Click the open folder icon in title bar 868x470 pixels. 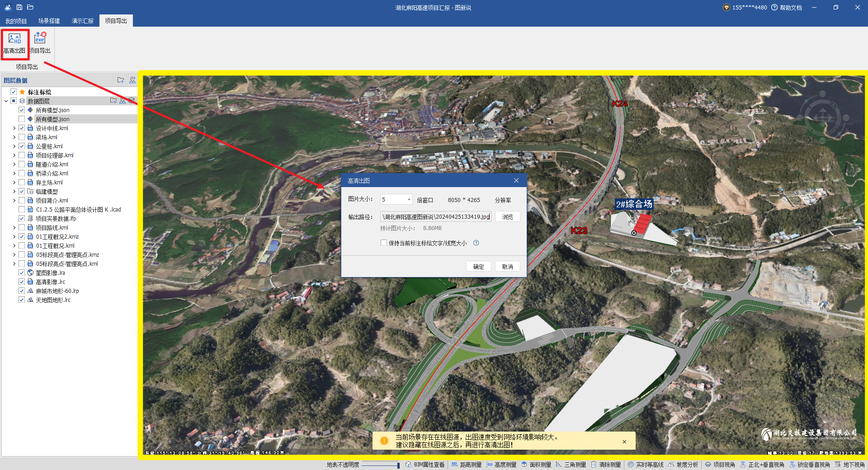point(30,7)
